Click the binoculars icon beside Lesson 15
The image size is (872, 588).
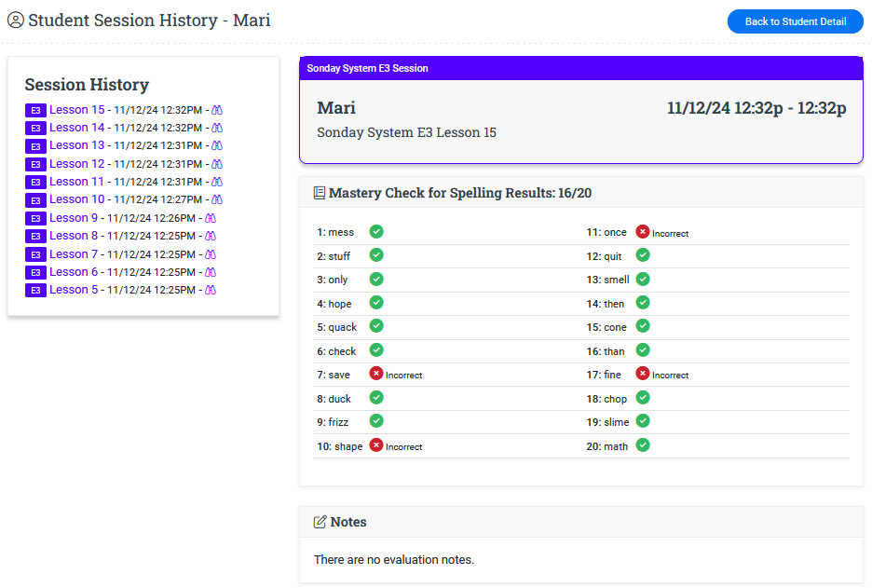coord(217,110)
